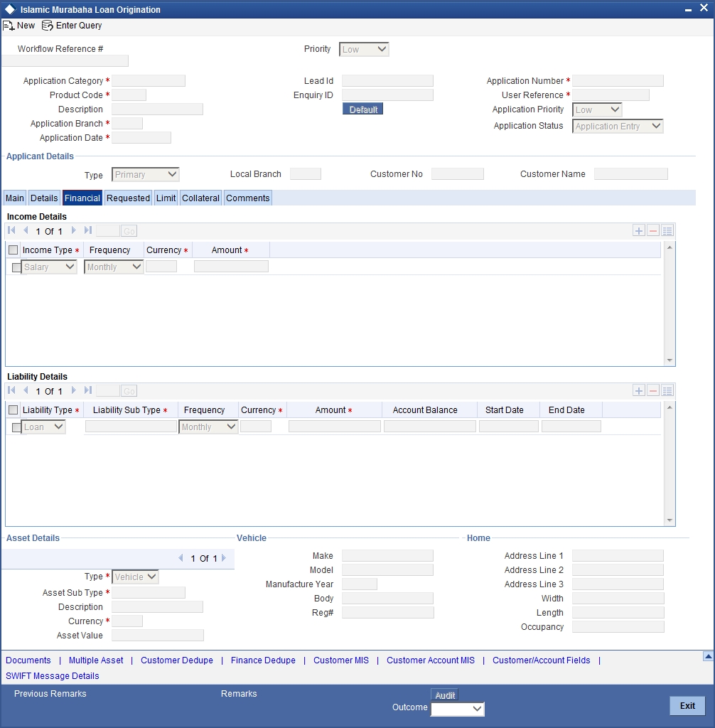The width and height of the screenshot is (715, 728).
Task: Go to previous page in Income Details
Action: (26, 230)
